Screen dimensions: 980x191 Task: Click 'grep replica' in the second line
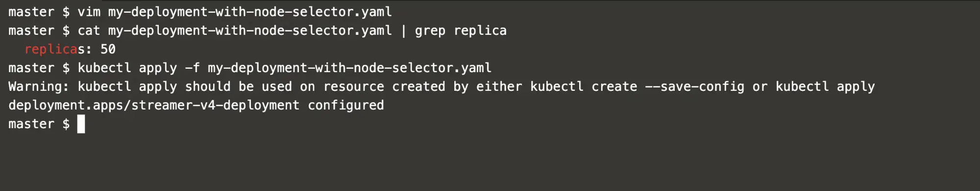tap(461, 30)
